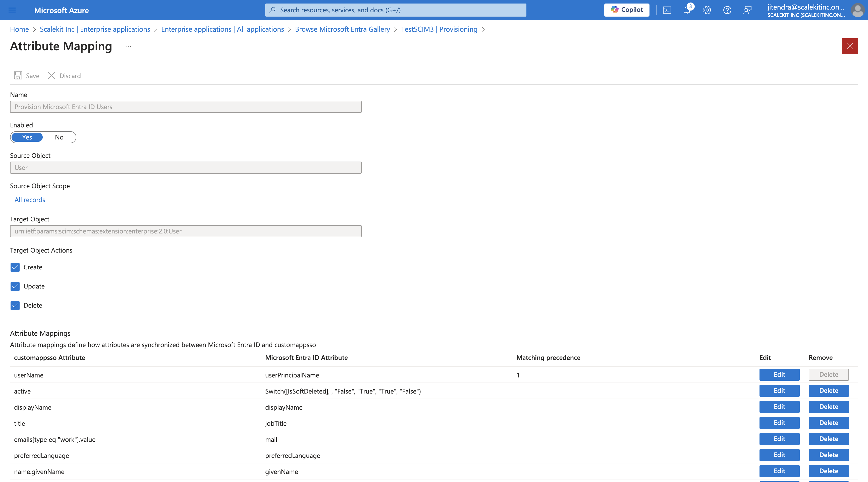This screenshot has height=482, width=868.
Task: Click the Target Object urn field
Action: tap(186, 231)
